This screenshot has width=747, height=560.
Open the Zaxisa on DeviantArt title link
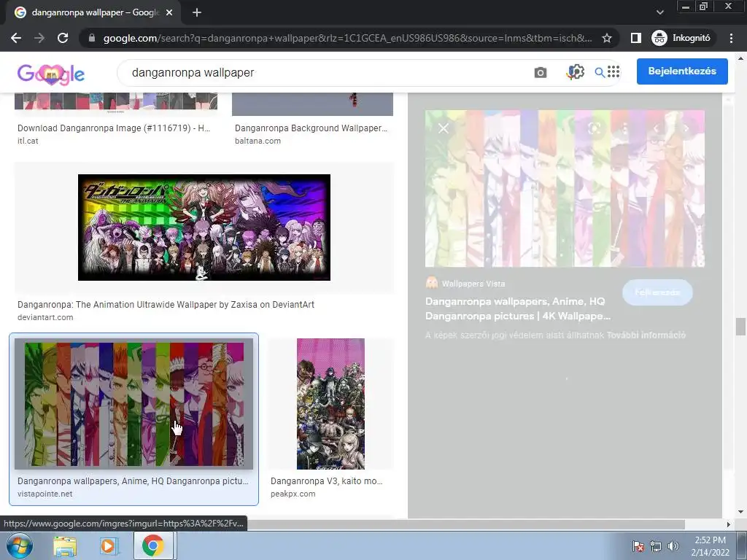coord(166,305)
